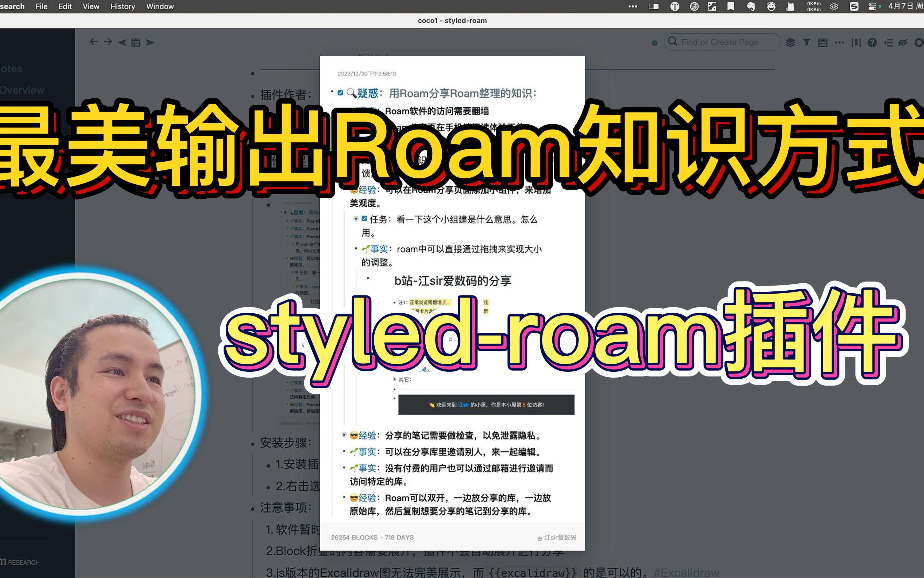Open the circled T menu bar app
The height and width of the screenshot is (578, 924).
(x=675, y=6)
